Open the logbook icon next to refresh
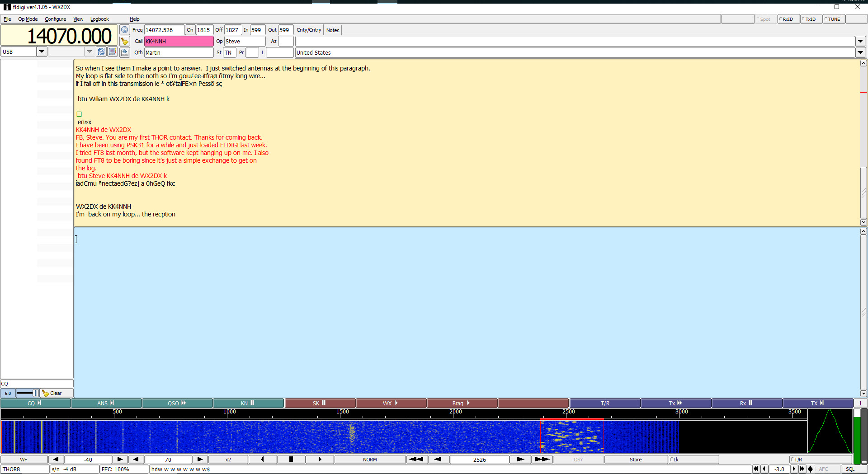This screenshot has width=868, height=474. click(x=113, y=52)
